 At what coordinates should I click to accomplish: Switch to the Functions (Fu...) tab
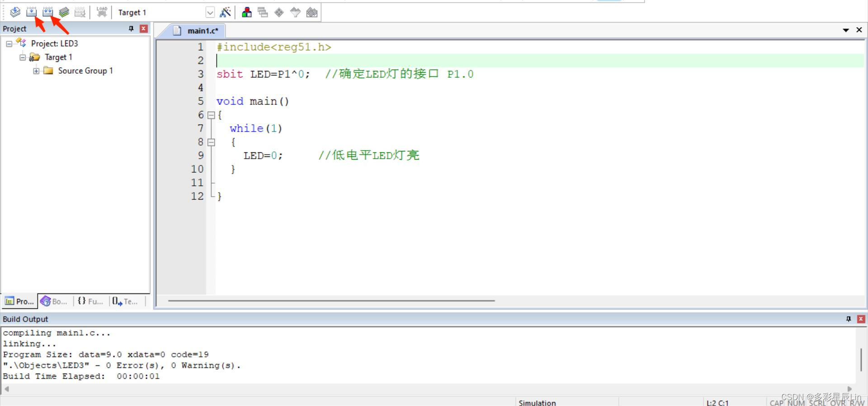click(x=90, y=301)
